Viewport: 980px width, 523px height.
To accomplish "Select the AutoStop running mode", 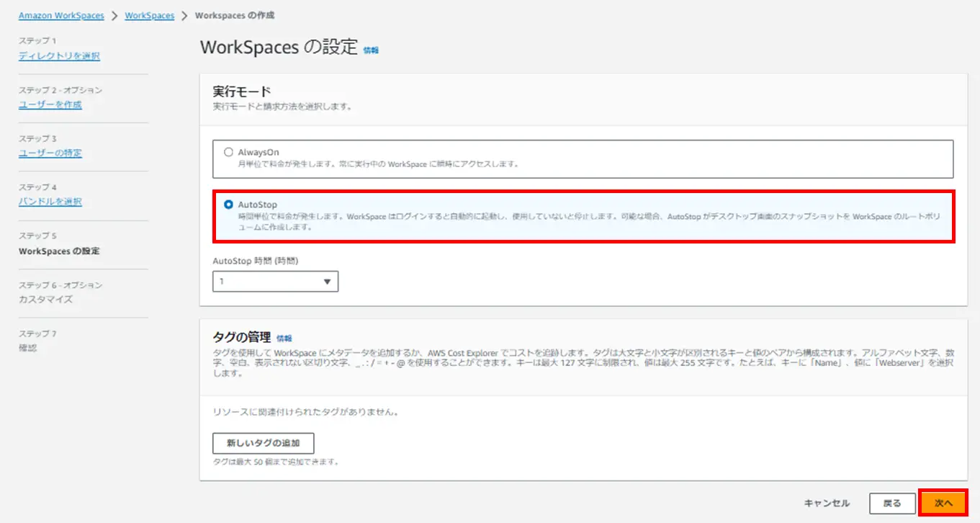I will (x=228, y=205).
